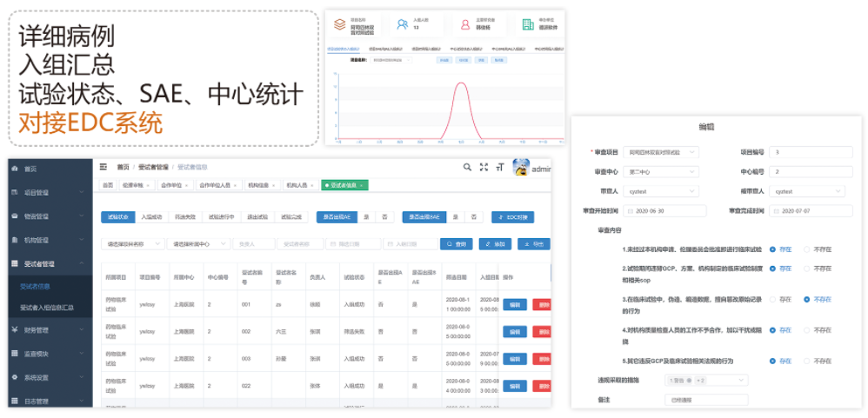Switch to the 合作单位 tab
Image resolution: width=868 pixels, height=418 pixels.
click(175, 186)
